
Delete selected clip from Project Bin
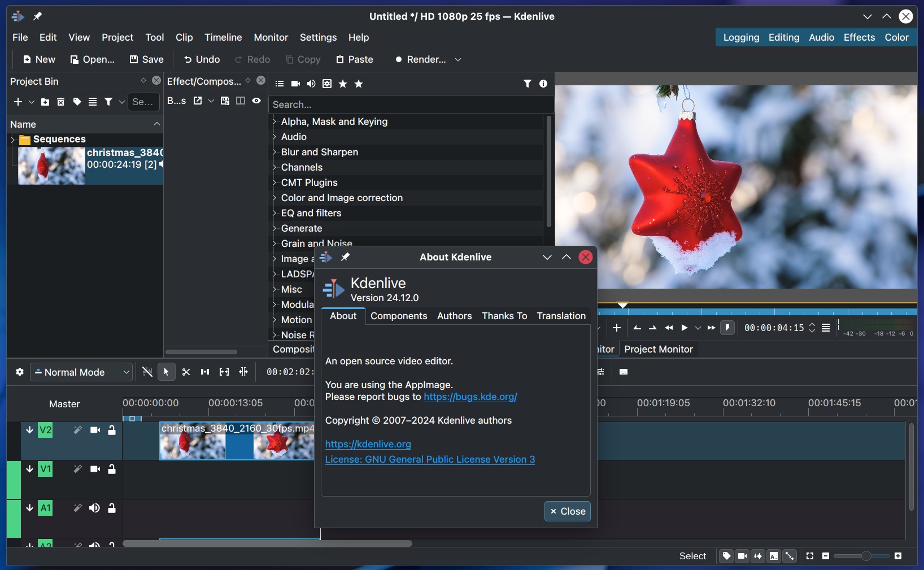61,102
